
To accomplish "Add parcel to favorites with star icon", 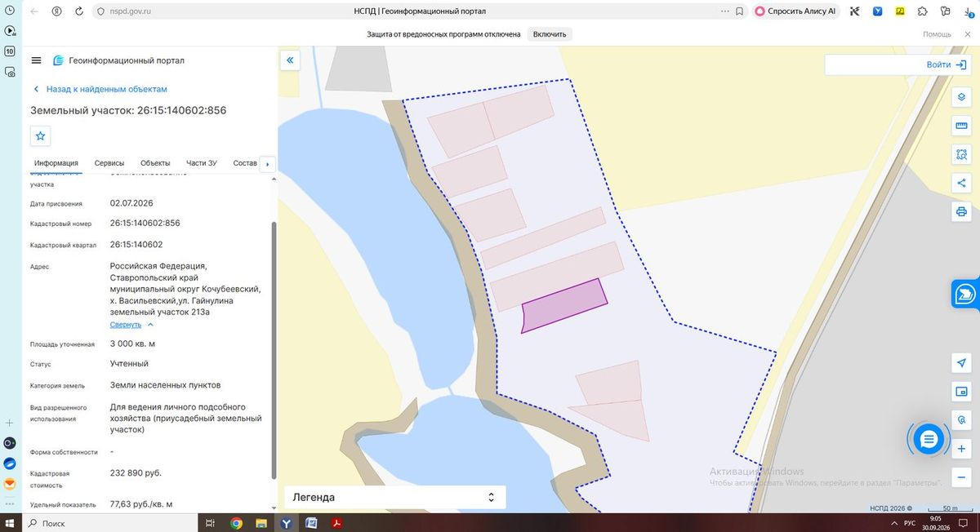I will point(41,135).
